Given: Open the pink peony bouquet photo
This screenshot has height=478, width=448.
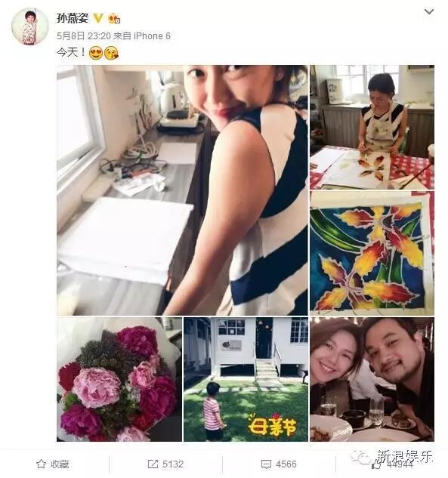Looking at the screenshot, I should pyautogui.click(x=119, y=380).
